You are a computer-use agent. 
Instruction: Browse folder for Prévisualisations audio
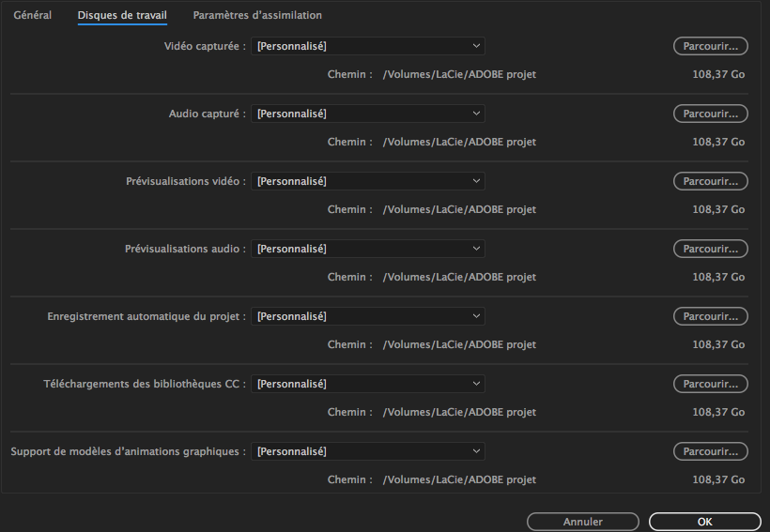click(x=711, y=249)
